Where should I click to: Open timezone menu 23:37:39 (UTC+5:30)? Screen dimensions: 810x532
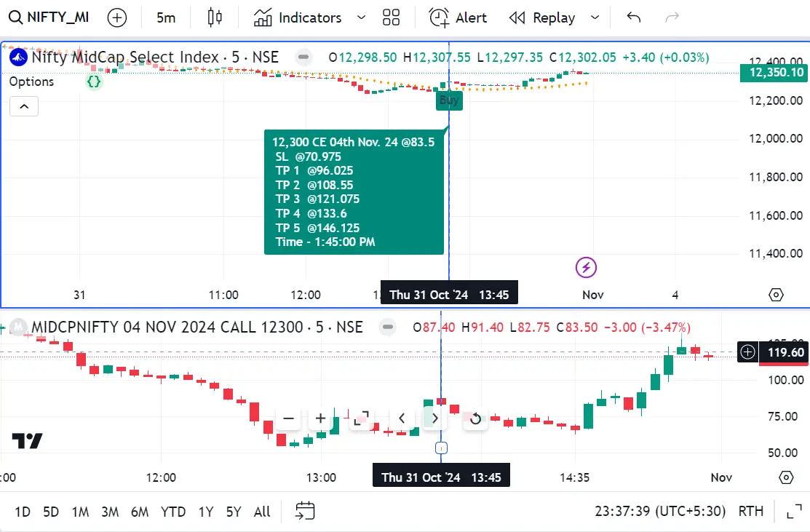tap(660, 512)
